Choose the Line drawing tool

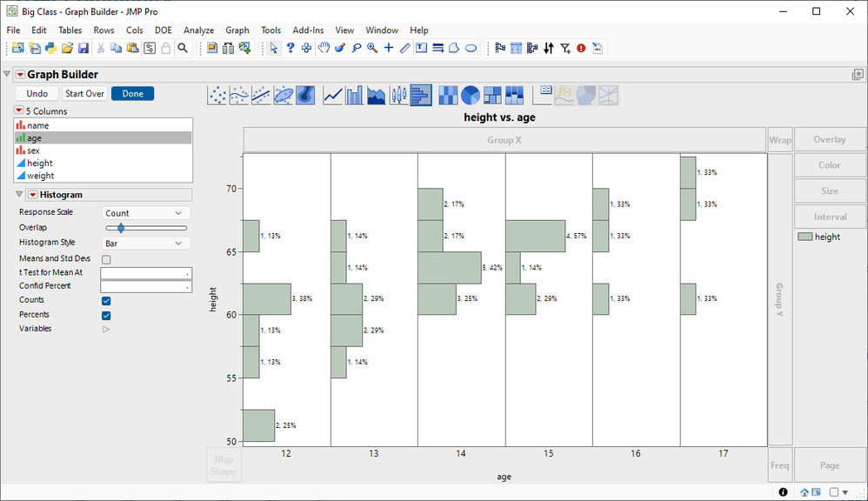point(405,48)
